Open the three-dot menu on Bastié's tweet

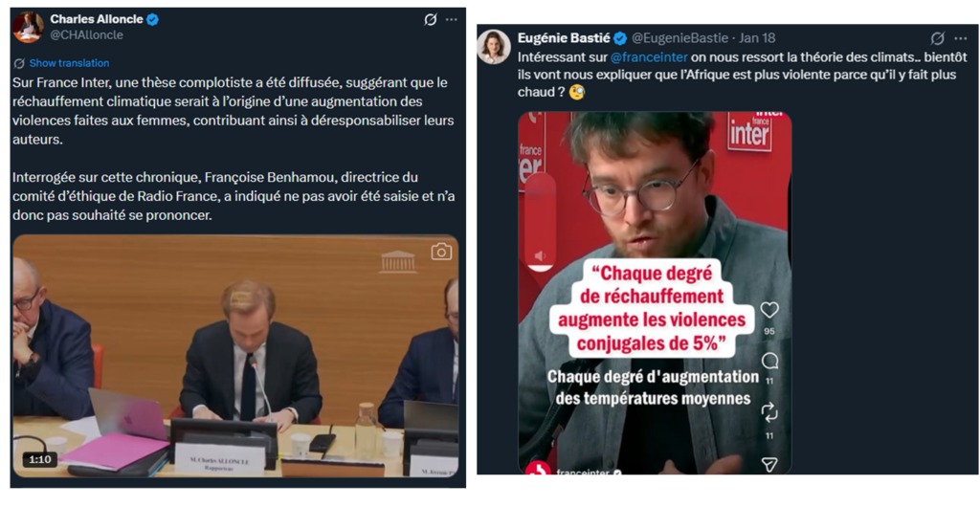960,38
